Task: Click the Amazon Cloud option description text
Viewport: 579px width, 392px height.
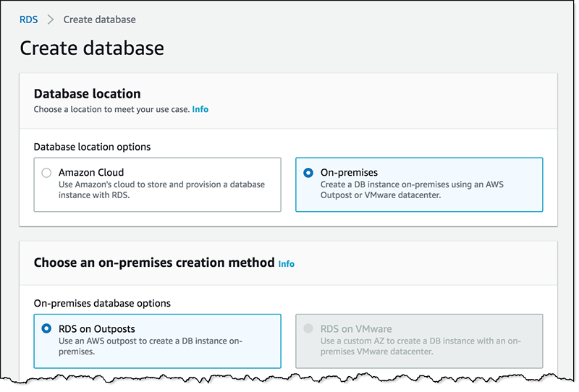Action: [161, 189]
